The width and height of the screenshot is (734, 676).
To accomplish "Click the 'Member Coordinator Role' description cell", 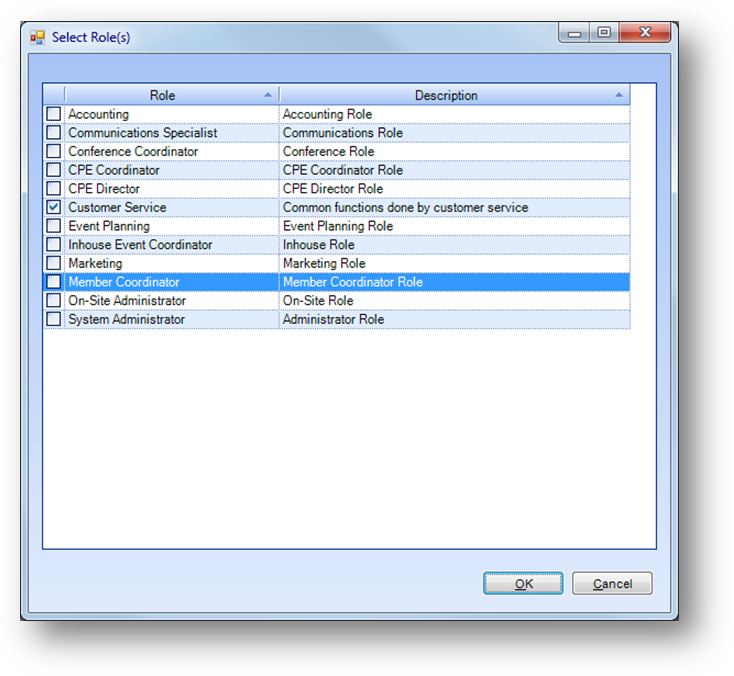I will 455,282.
